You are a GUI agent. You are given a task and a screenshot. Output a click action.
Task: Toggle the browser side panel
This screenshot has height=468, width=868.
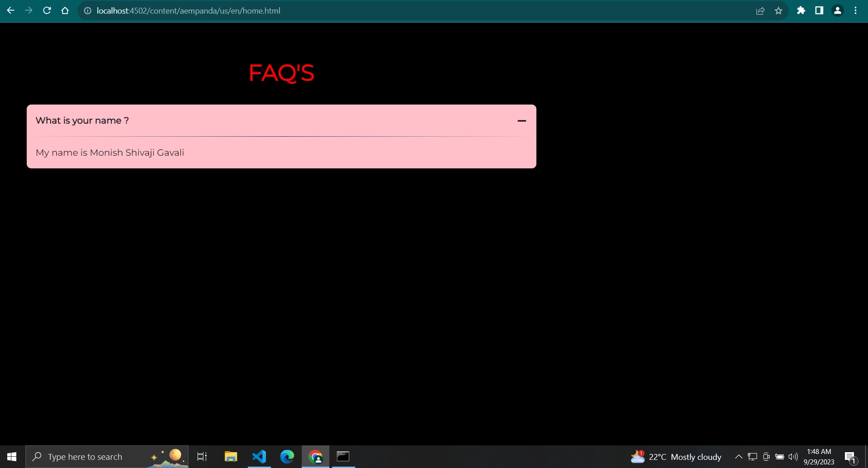[819, 10]
